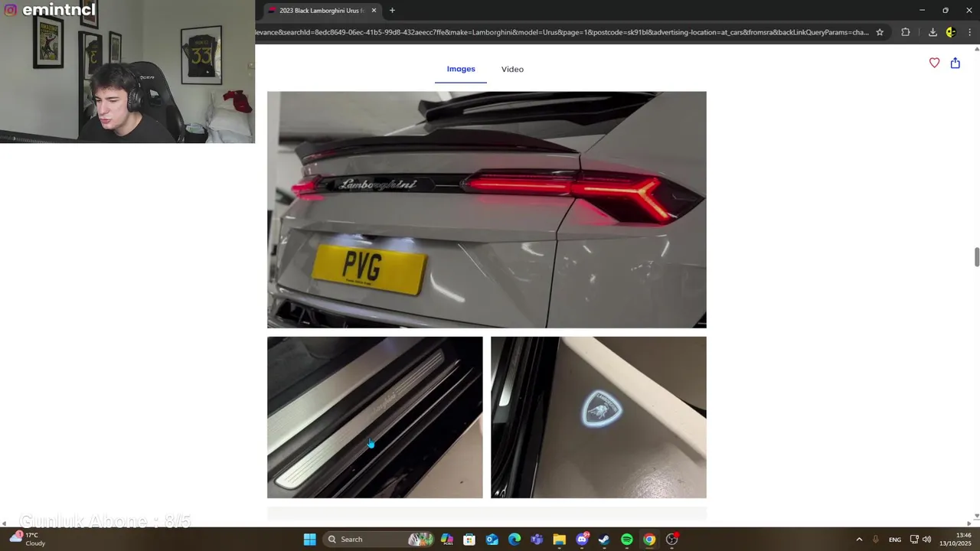Save this car with the heart icon
The height and width of the screenshot is (551, 980).
tap(934, 63)
